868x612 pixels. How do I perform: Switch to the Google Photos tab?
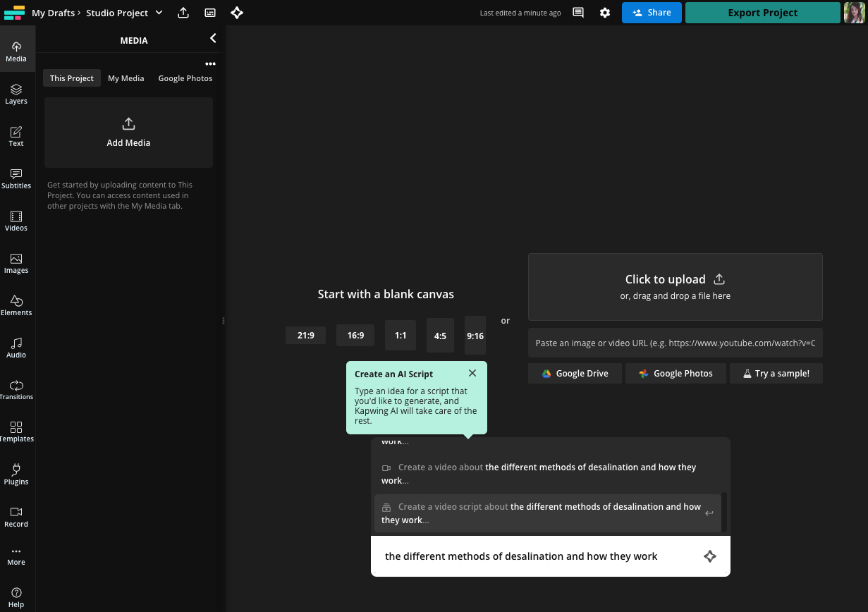(185, 78)
